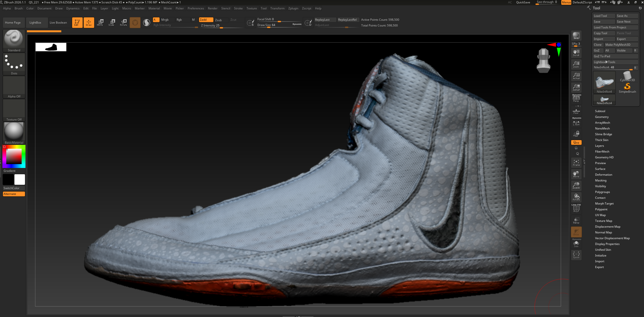Select the Cylinder3D tool thumbnail
Viewport: 644px width, 317px height.
pyautogui.click(x=627, y=76)
